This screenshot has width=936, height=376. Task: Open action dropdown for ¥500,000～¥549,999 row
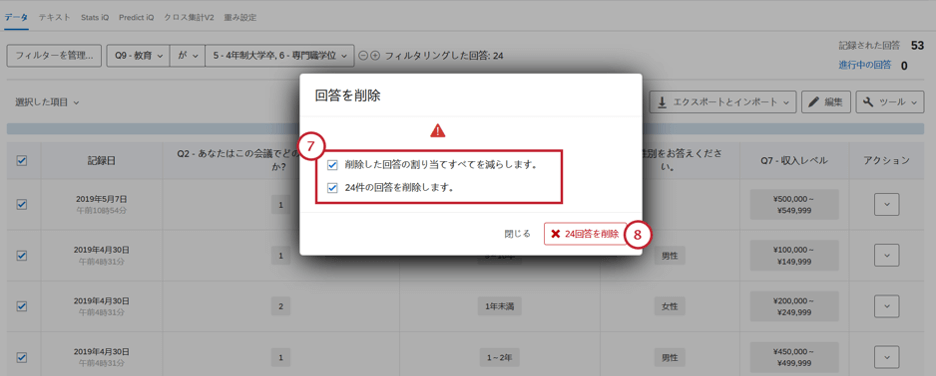(886, 205)
